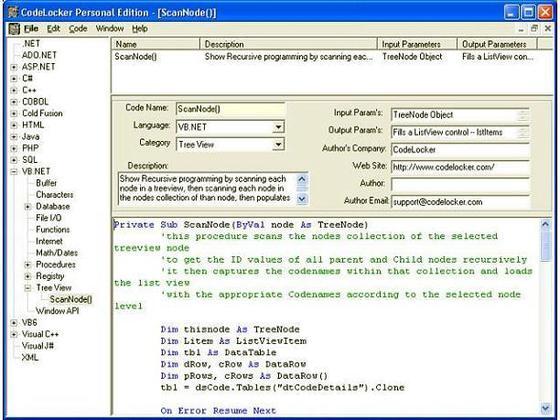This screenshot has height=420, width=560.
Task: Close the inner ScanNode document window
Action: [548, 29]
